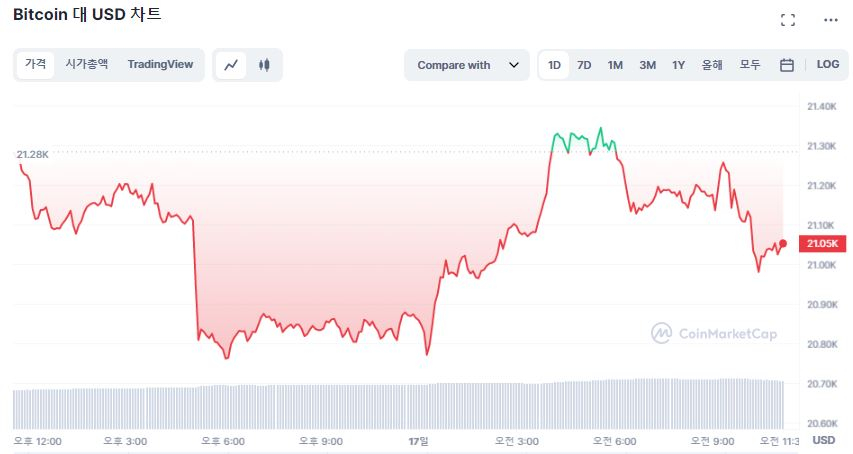Select the 1D time range

[554, 65]
